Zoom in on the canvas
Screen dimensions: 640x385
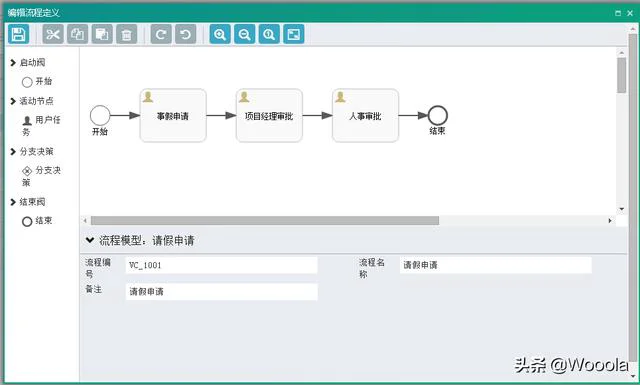(x=220, y=34)
